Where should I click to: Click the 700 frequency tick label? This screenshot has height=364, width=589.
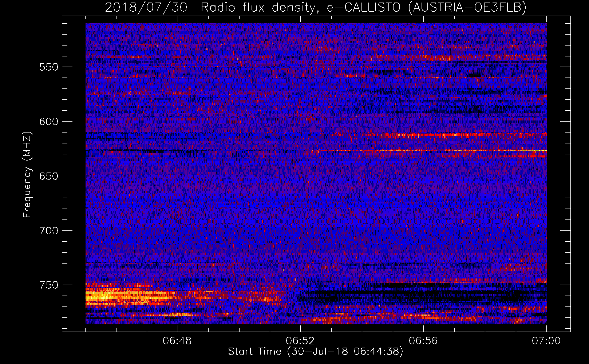point(49,231)
